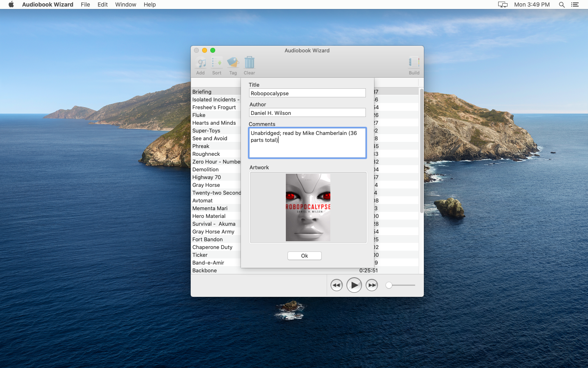Open the Audiobook Wizard app menu
Image resolution: width=588 pixels, height=368 pixels.
coord(48,4)
